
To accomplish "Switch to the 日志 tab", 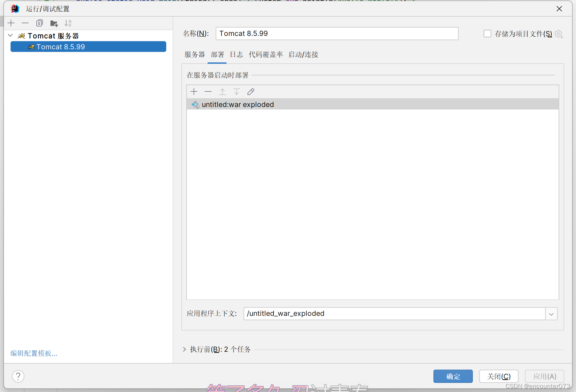I will [x=236, y=54].
